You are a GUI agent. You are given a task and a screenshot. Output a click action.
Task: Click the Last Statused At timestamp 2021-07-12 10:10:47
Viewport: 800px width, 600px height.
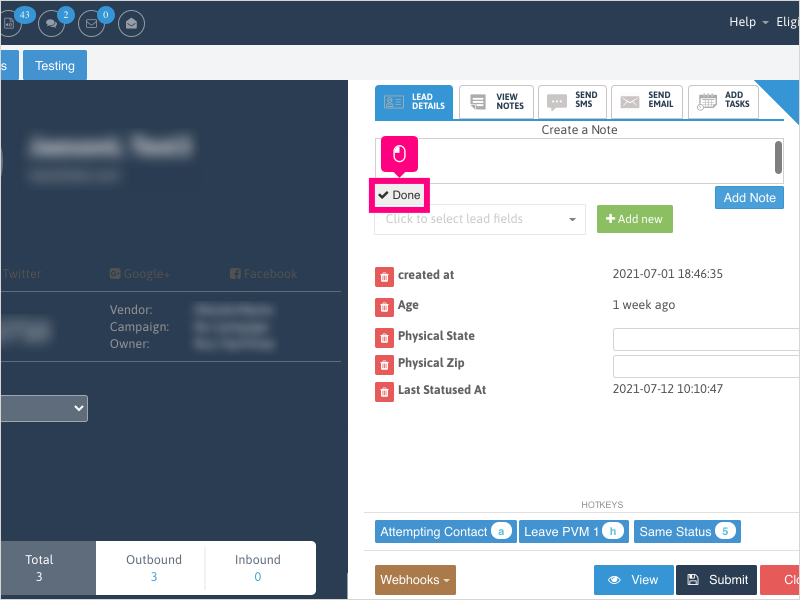(x=667, y=388)
